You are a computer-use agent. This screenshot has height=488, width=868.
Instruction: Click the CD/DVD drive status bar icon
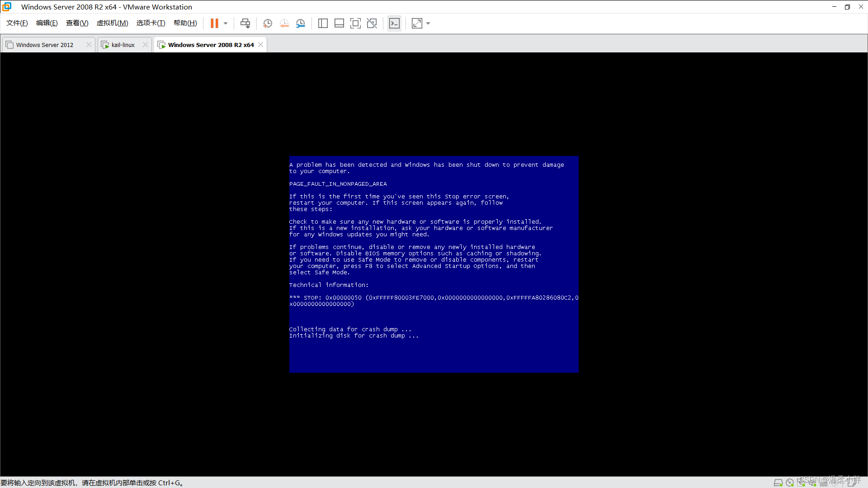point(790,483)
